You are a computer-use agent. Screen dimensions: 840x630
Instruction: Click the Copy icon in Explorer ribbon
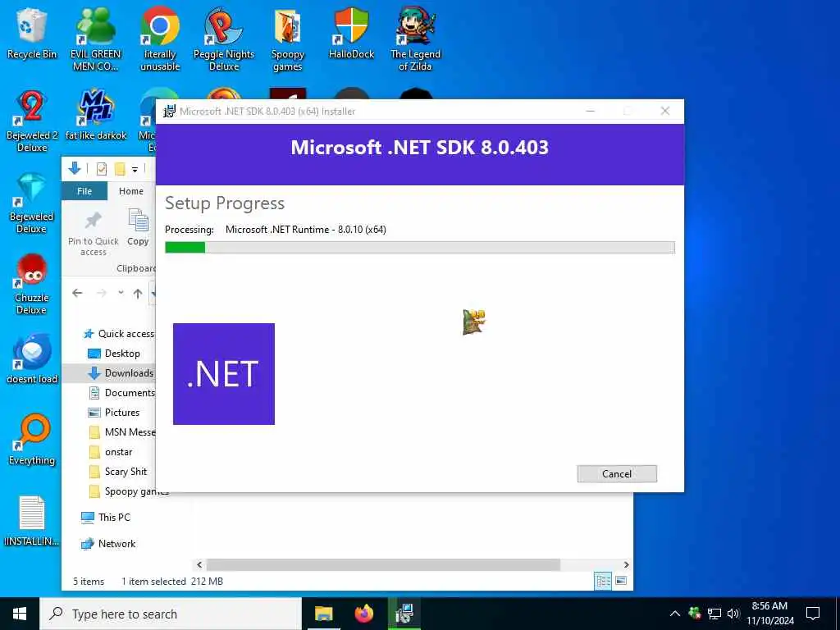[x=138, y=227]
